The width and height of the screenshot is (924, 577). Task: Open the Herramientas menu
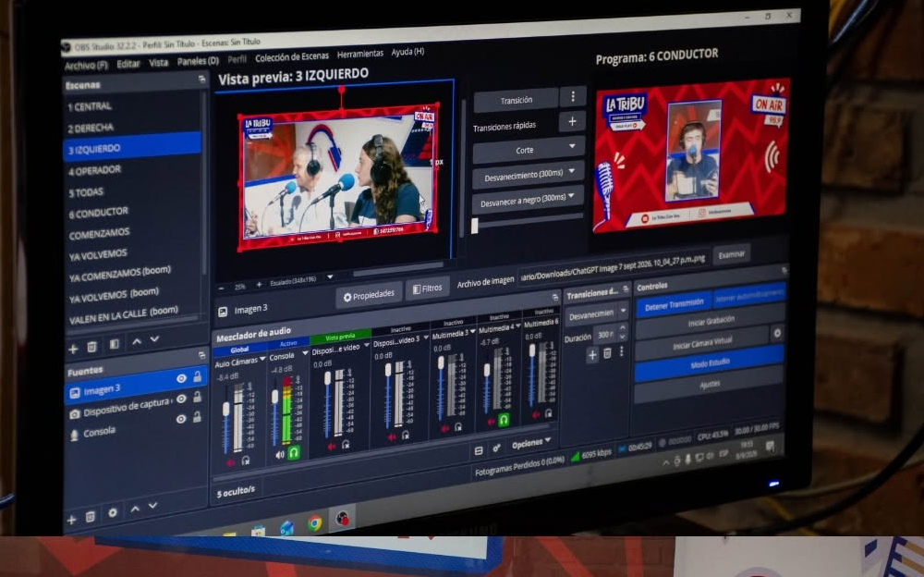coord(360,54)
